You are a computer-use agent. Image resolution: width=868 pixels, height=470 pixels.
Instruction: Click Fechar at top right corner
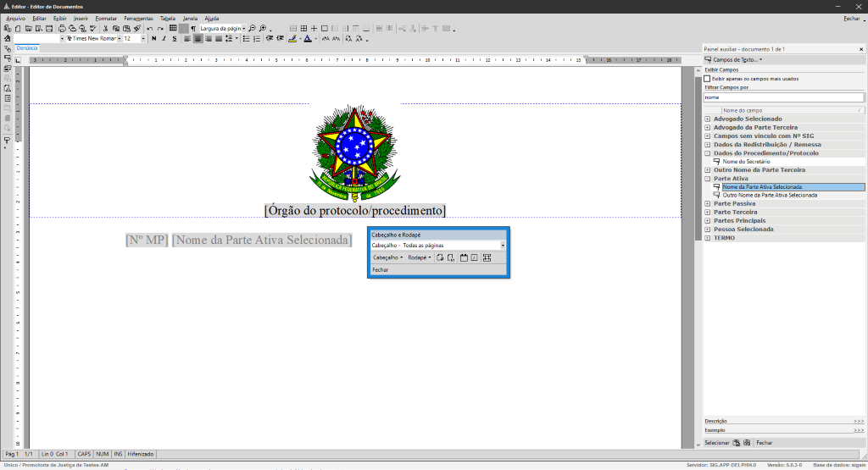pos(851,19)
